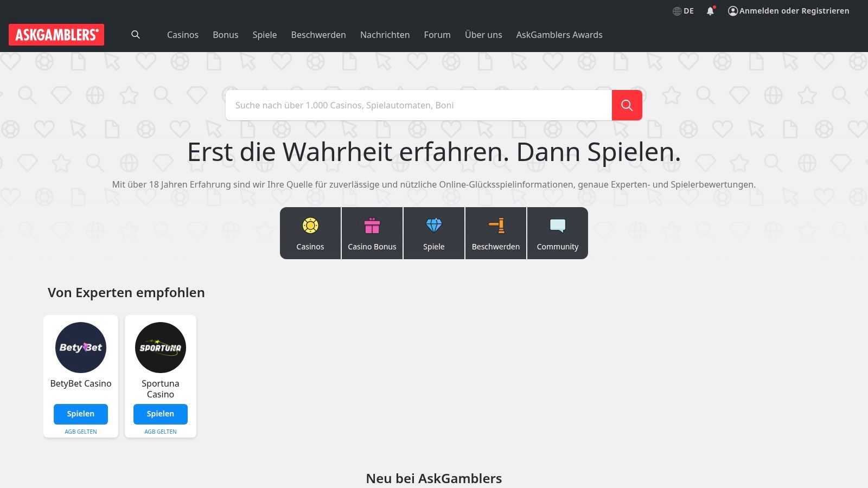Open the Nachrichten menu item
The height and width of the screenshot is (488, 868).
pos(385,35)
